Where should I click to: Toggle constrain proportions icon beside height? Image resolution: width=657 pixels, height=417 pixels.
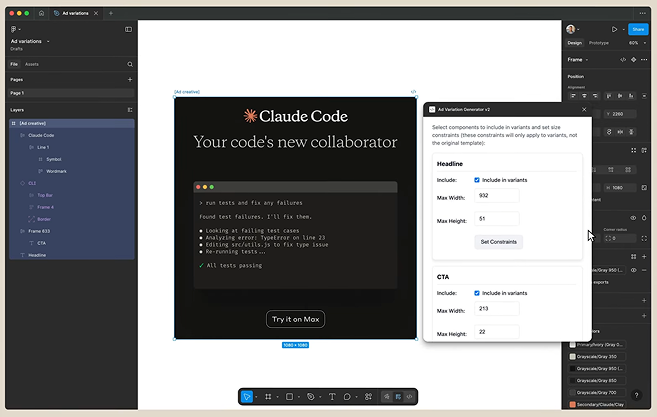(644, 188)
